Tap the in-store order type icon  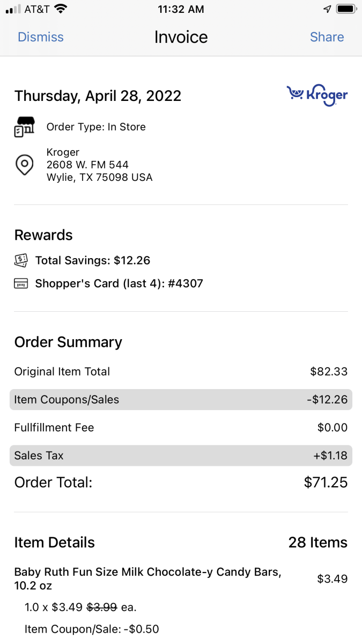tap(24, 127)
